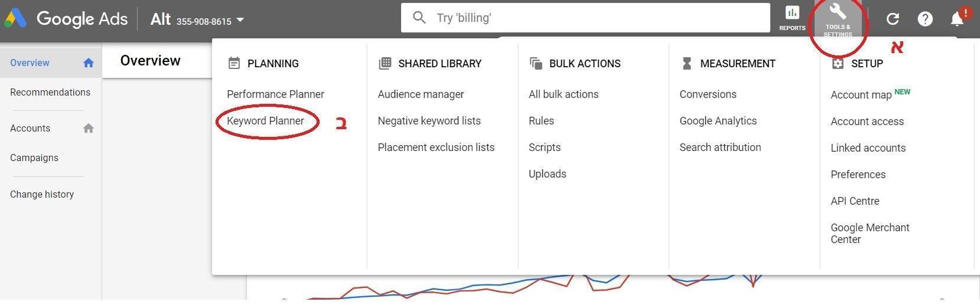Click the Overview home icon
Screen dimensions: 980x305
tap(89, 63)
